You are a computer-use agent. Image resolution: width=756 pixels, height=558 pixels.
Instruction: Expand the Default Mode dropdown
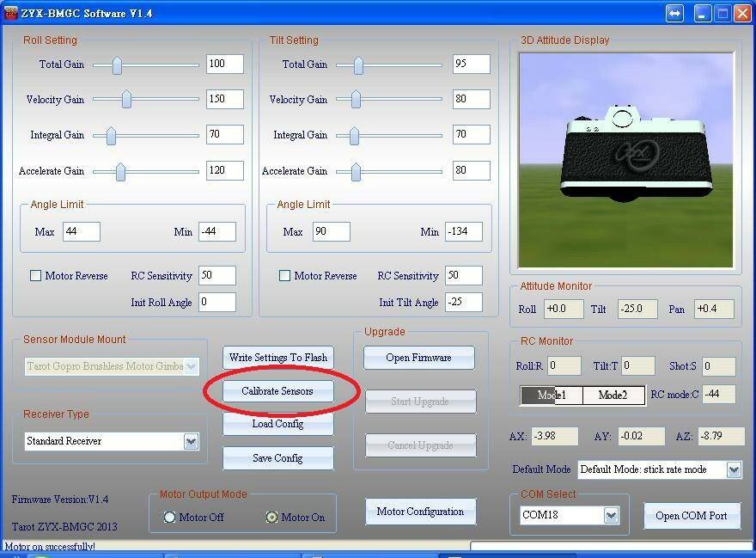click(734, 469)
